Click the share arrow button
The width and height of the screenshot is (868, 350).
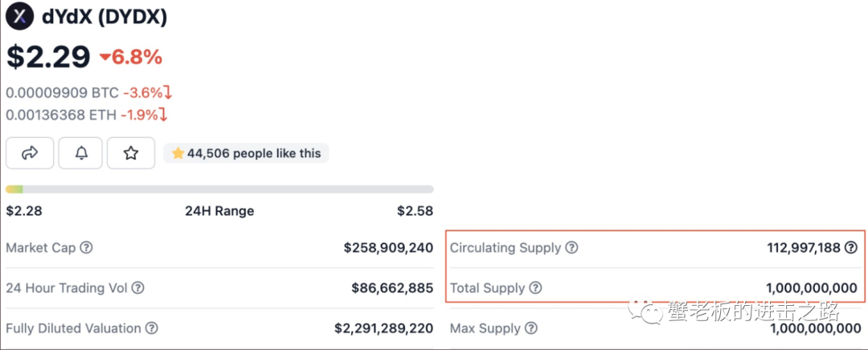(30, 153)
